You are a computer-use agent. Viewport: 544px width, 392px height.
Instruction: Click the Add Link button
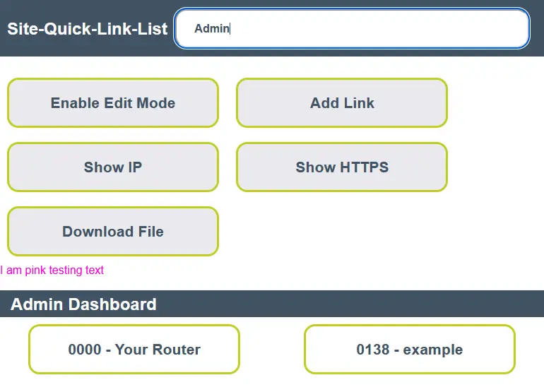[x=342, y=103]
